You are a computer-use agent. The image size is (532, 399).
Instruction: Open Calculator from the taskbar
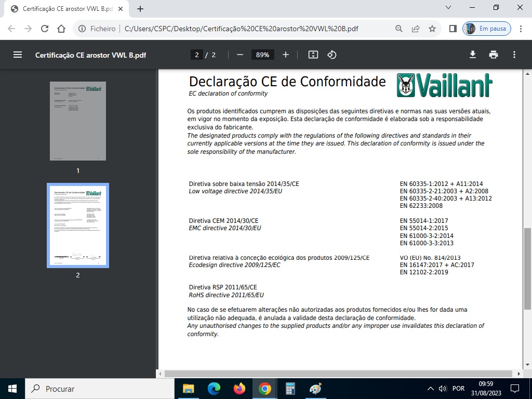[290, 389]
